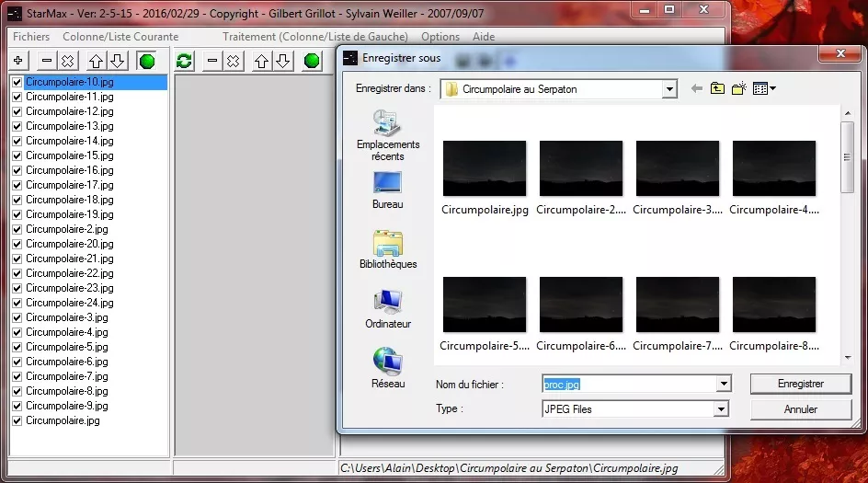Expand the Nom du fichier dropdown arrow

[x=724, y=384]
